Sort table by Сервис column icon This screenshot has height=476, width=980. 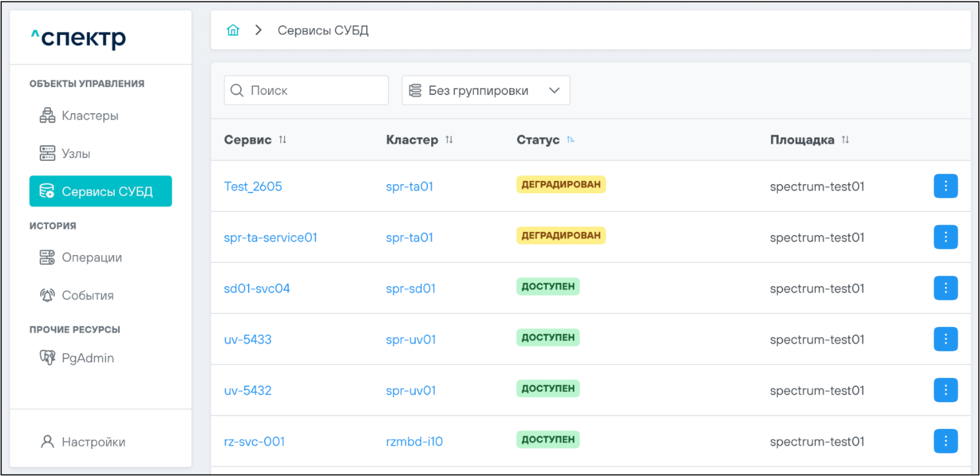click(x=282, y=140)
